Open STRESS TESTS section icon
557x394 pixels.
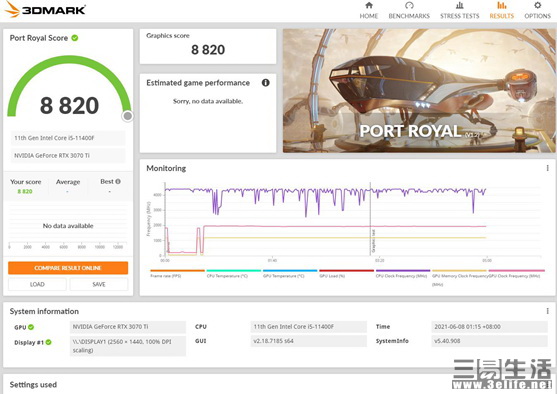point(460,5)
